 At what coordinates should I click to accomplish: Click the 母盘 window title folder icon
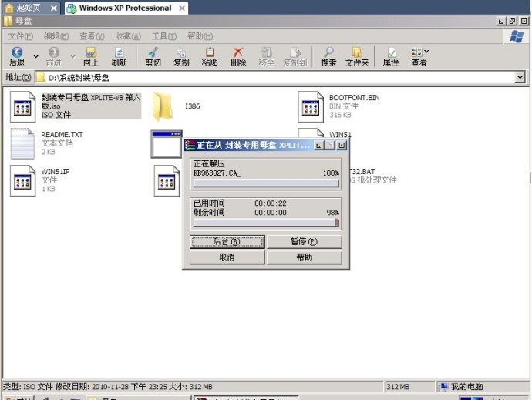8,21
